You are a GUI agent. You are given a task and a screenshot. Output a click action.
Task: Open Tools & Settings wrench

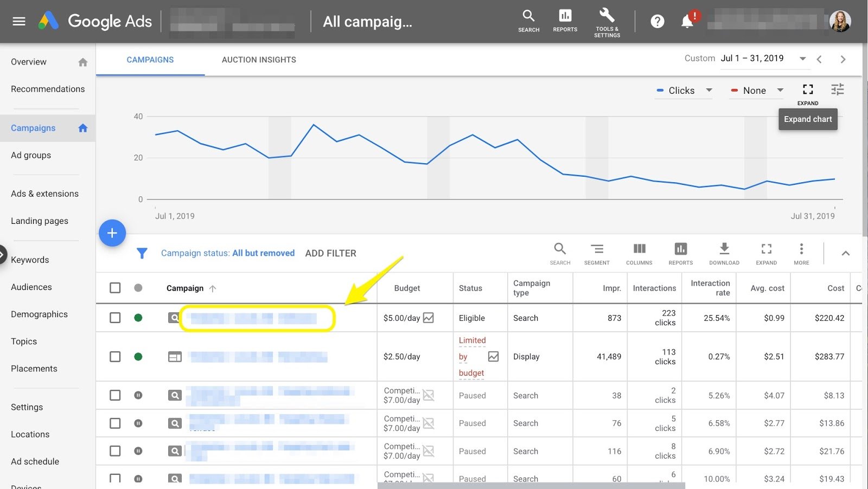coord(607,23)
